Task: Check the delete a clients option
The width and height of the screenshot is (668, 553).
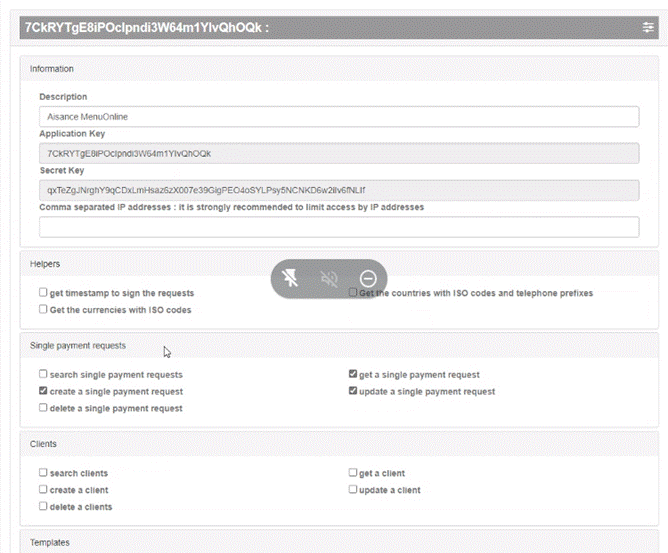Action: coord(43,506)
